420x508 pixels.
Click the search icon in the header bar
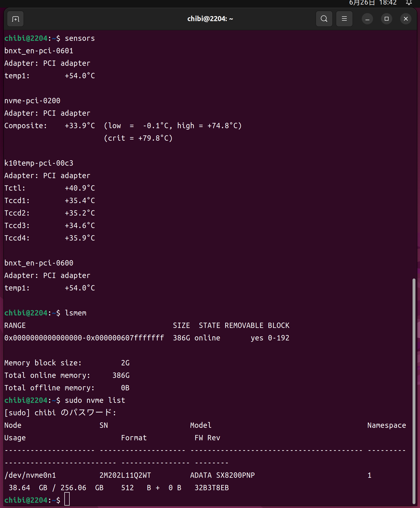tap(324, 19)
